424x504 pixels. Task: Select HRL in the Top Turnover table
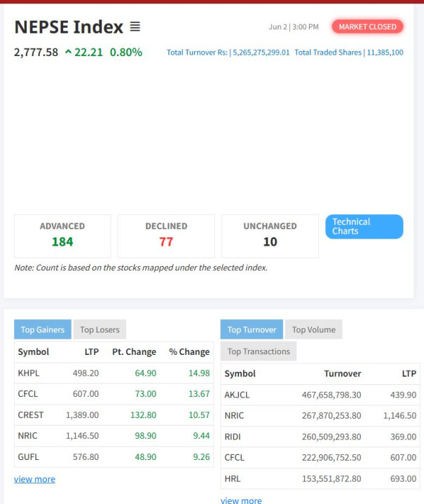(x=233, y=479)
